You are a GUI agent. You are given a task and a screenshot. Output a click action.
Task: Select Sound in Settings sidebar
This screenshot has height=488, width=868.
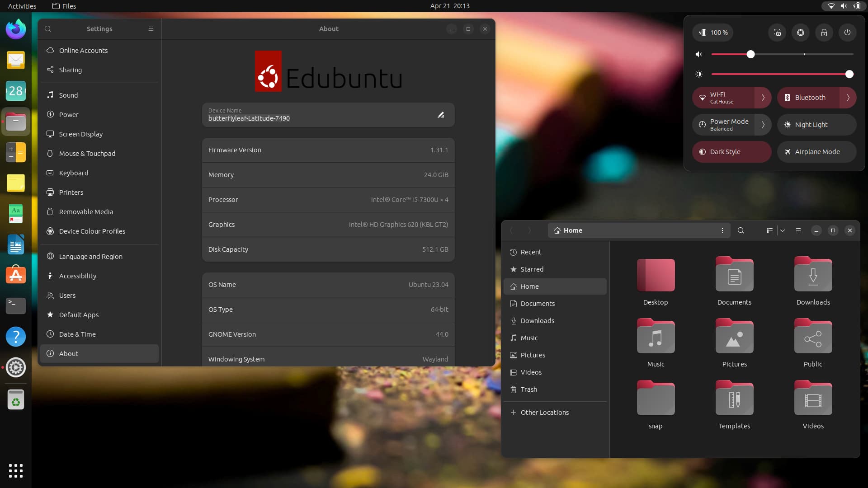point(69,95)
